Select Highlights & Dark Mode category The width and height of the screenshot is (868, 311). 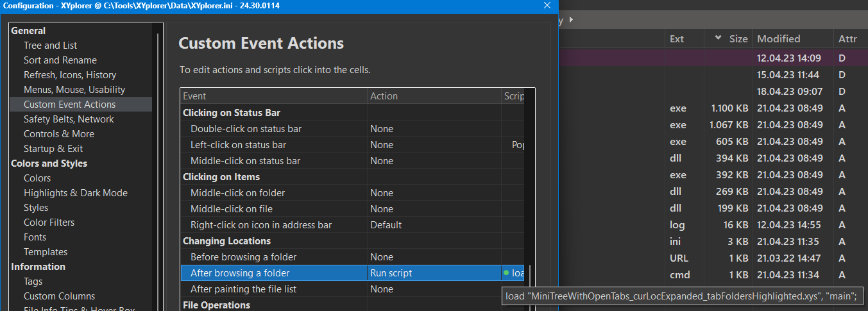pos(76,193)
